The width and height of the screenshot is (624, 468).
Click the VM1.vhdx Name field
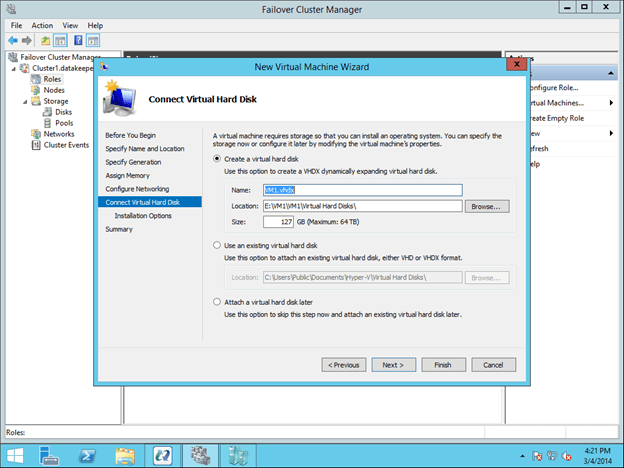click(360, 189)
